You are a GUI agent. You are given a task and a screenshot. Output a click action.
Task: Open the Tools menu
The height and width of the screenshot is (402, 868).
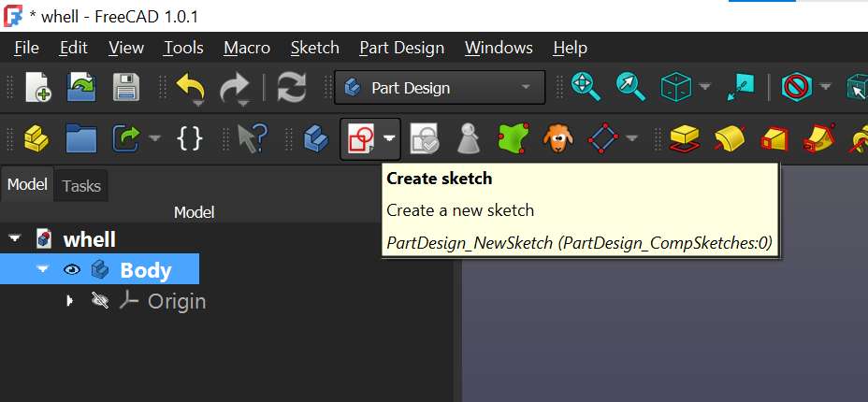coord(183,48)
